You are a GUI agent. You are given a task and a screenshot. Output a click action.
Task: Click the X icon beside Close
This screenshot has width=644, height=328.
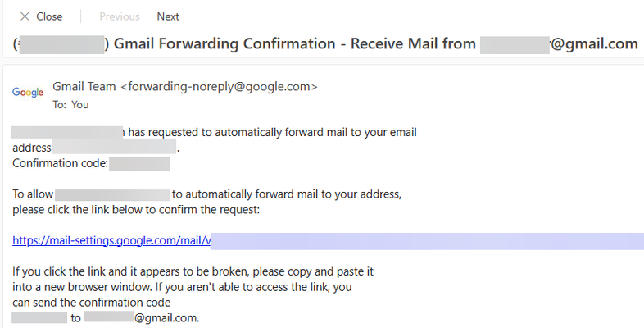pos(25,16)
